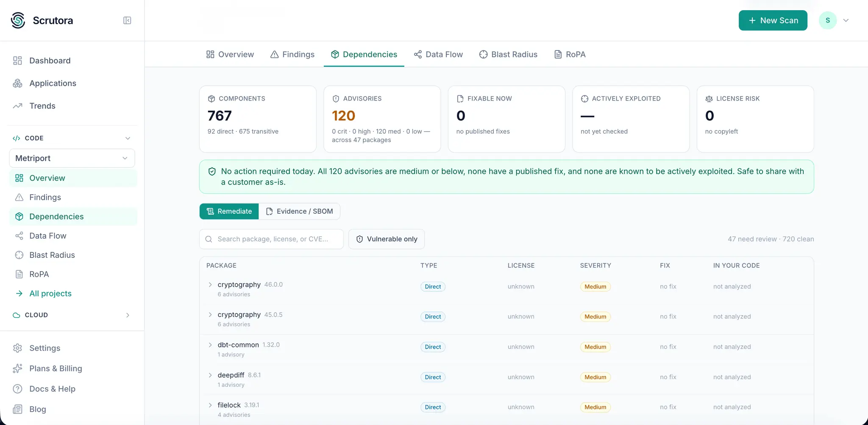Click the LICENSE column header
868x425 pixels.
click(x=521, y=266)
